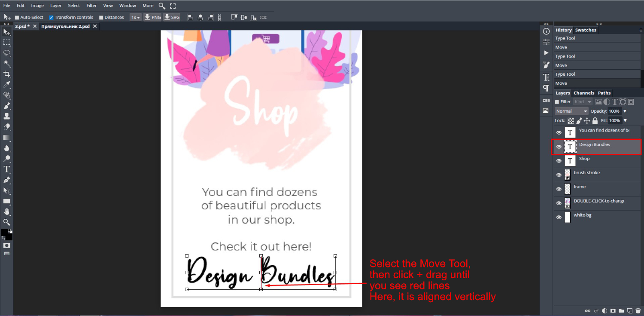Hide the white-bg layer

pos(559,217)
